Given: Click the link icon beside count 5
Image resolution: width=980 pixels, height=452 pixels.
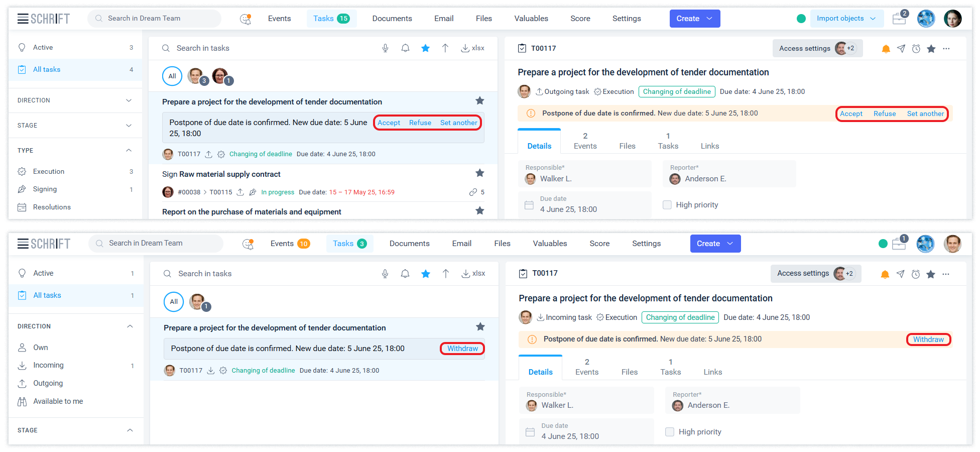Looking at the screenshot, I should pos(473,192).
